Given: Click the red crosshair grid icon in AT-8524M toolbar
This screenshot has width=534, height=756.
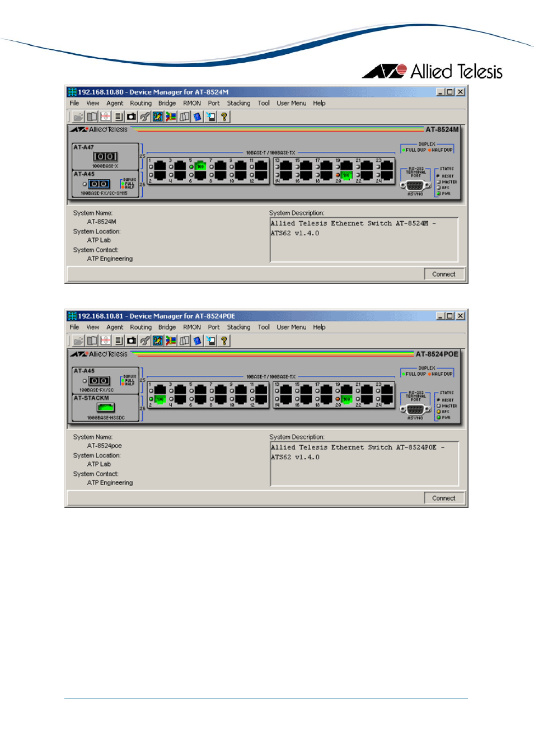Looking at the screenshot, I should click(x=105, y=116).
